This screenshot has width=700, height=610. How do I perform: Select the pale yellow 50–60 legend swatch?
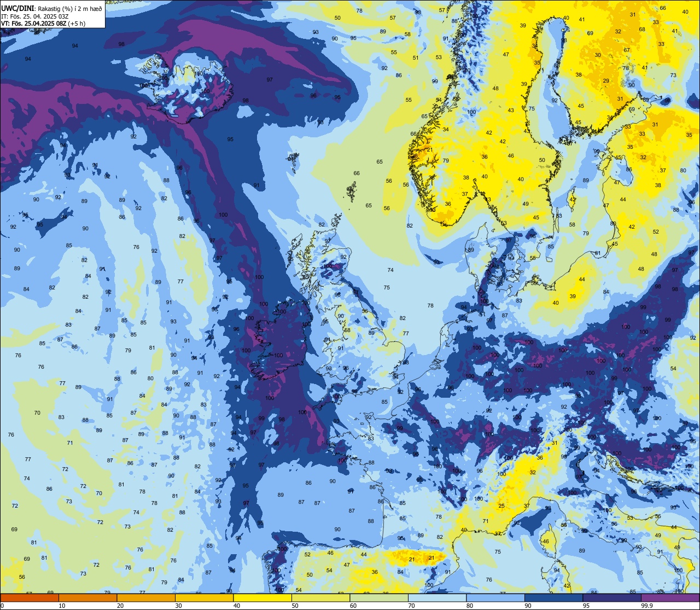click(x=320, y=598)
